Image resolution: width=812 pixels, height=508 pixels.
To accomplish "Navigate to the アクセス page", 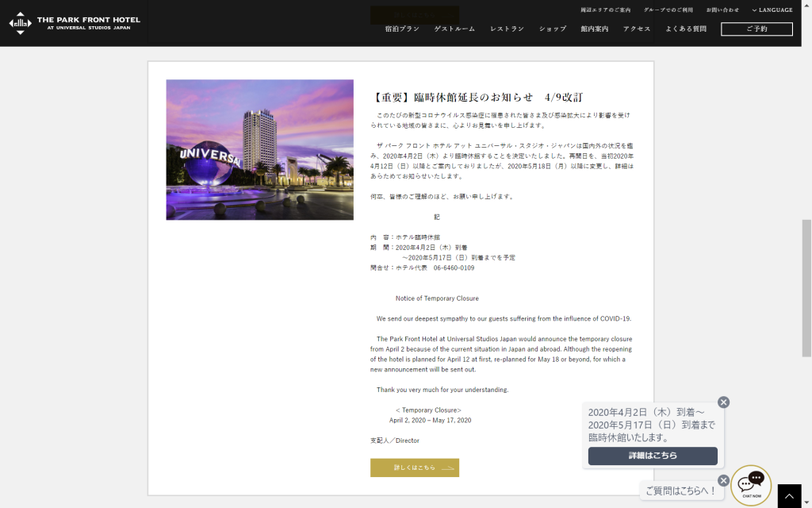I will click(637, 29).
